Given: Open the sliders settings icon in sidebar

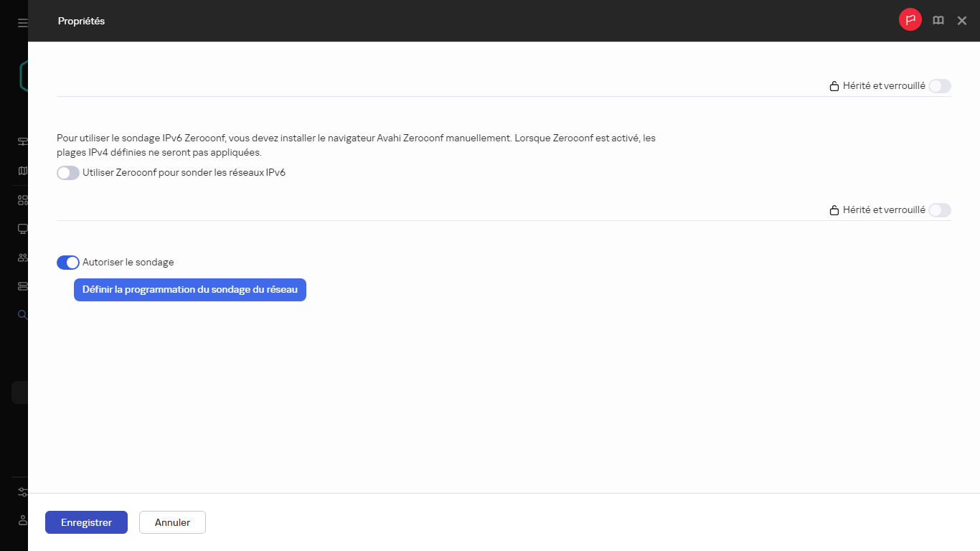Looking at the screenshot, I should pyautogui.click(x=22, y=492).
